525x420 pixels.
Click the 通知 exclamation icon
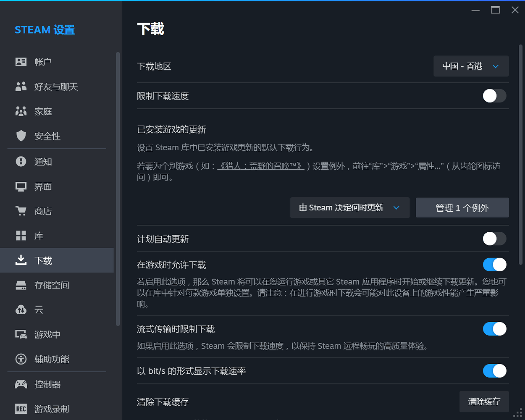pyautogui.click(x=21, y=161)
